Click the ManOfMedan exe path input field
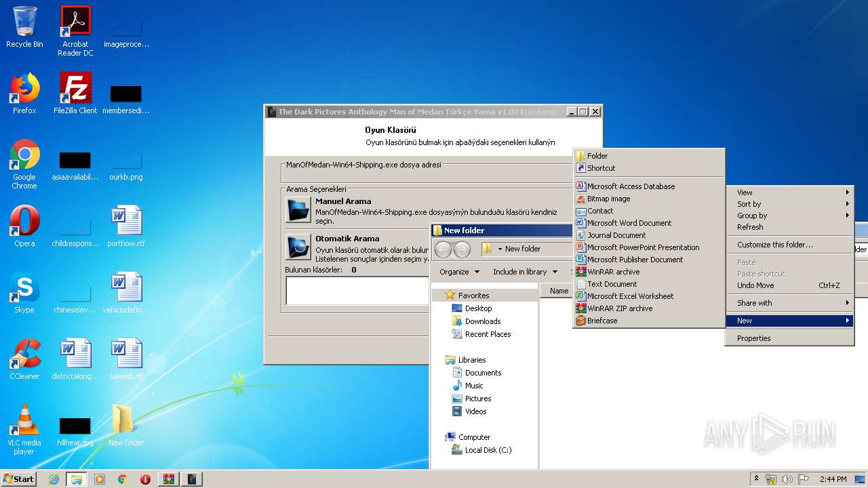The image size is (868, 488). tap(429, 174)
